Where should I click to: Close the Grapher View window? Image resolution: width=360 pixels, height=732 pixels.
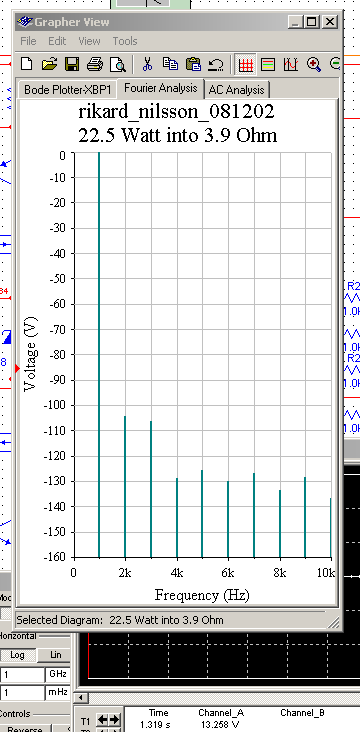click(330, 21)
